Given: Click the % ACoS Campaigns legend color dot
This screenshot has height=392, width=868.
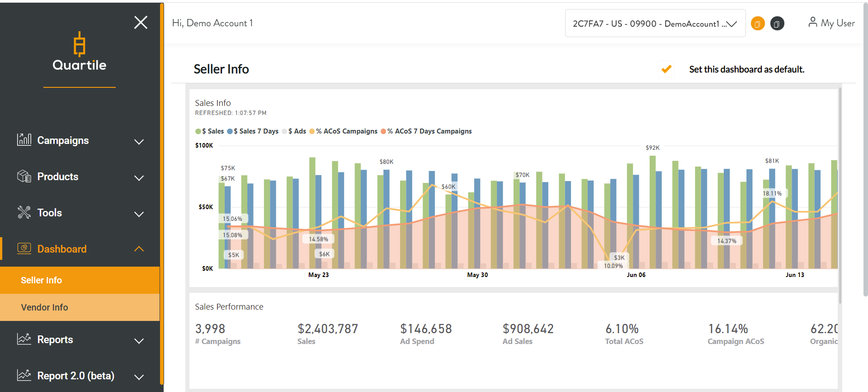Looking at the screenshot, I should coord(312,131).
